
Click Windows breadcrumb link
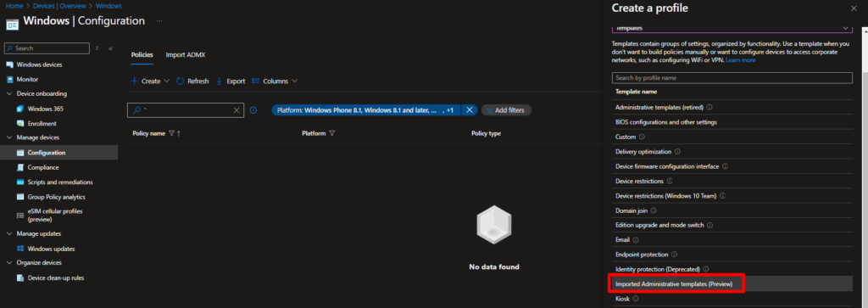point(108,6)
